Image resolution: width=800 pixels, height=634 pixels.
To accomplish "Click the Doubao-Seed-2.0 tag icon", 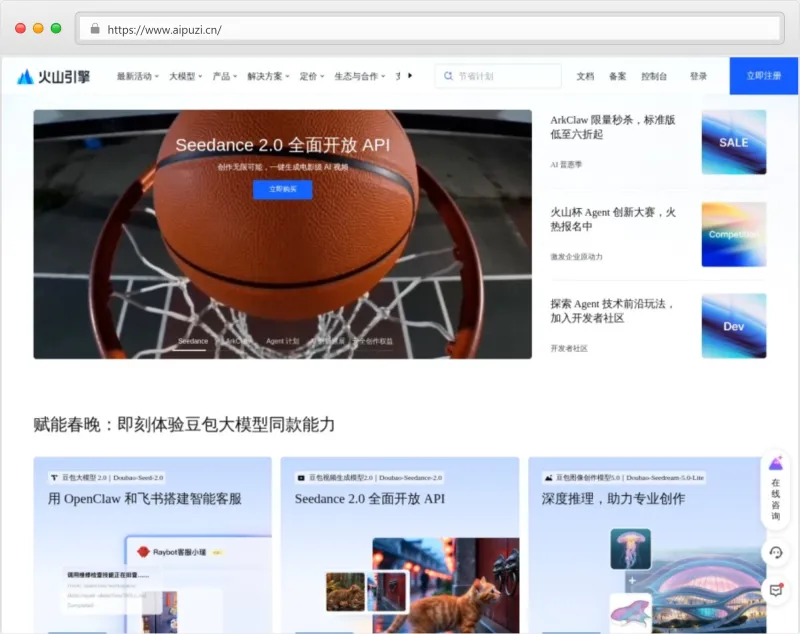I will click(54, 478).
